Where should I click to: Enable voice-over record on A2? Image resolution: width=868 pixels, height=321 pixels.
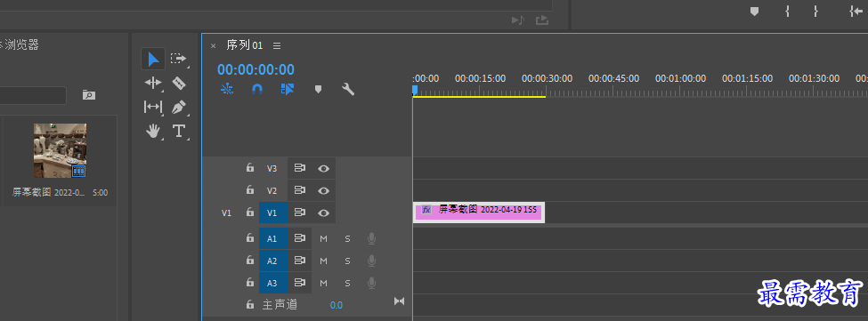click(372, 261)
